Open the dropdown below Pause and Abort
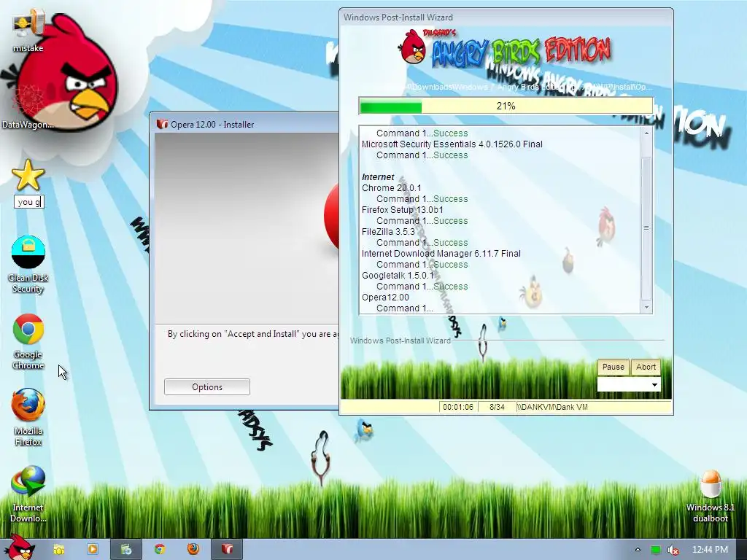The height and width of the screenshot is (560, 747). (629, 385)
